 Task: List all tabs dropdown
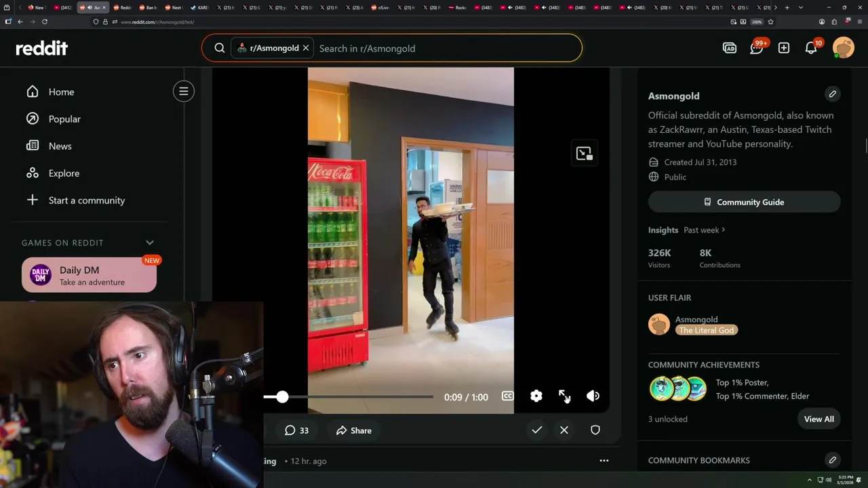[801, 7]
